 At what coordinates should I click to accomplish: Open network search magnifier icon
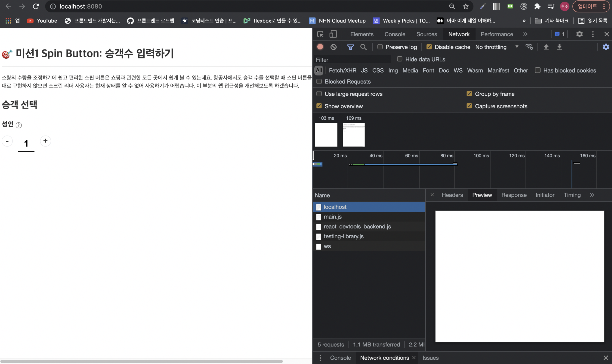363,47
